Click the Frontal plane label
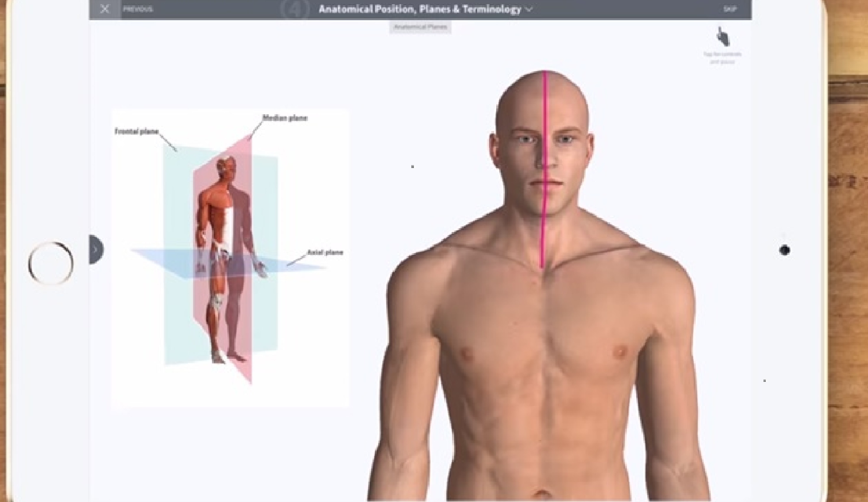This screenshot has height=502, width=868. pos(136,131)
